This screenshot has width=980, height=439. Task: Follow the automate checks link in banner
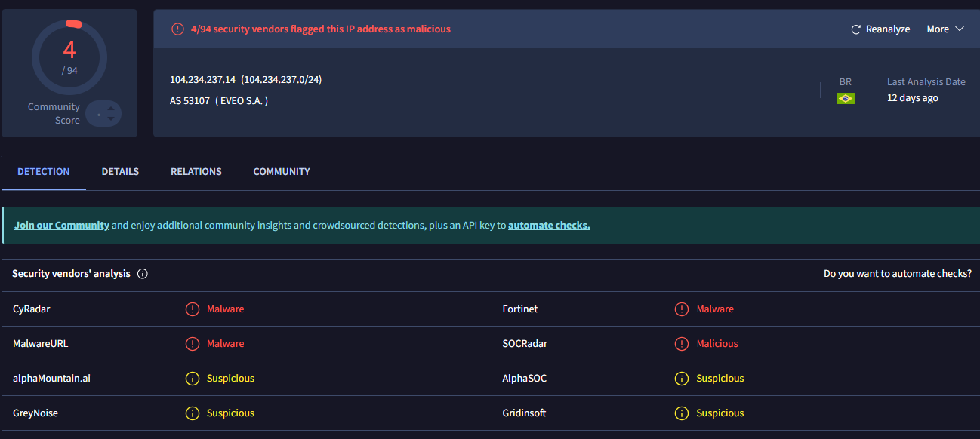(549, 226)
